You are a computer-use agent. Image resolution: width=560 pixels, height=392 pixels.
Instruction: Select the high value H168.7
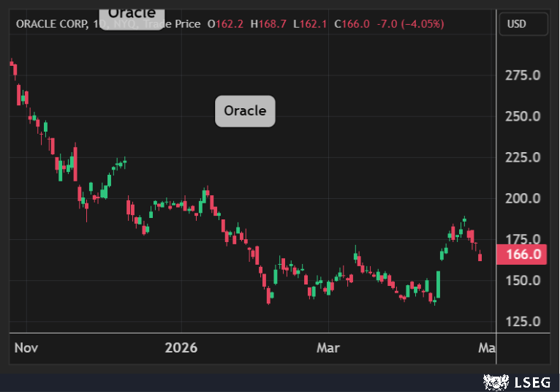pyautogui.click(x=268, y=24)
